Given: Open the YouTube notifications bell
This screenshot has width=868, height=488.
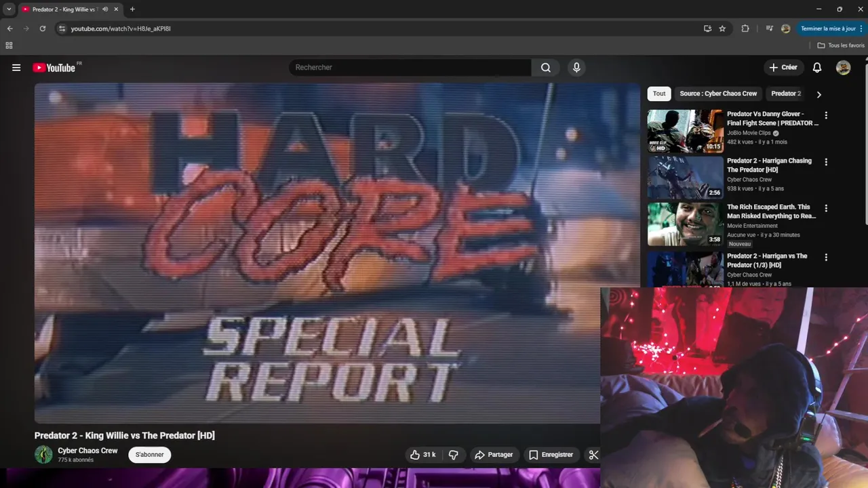Looking at the screenshot, I should (x=817, y=67).
